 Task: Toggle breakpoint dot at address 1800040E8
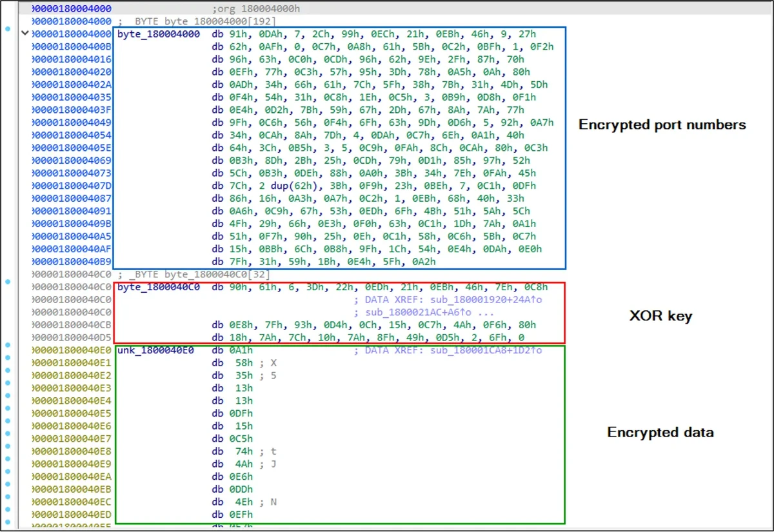(x=7, y=451)
